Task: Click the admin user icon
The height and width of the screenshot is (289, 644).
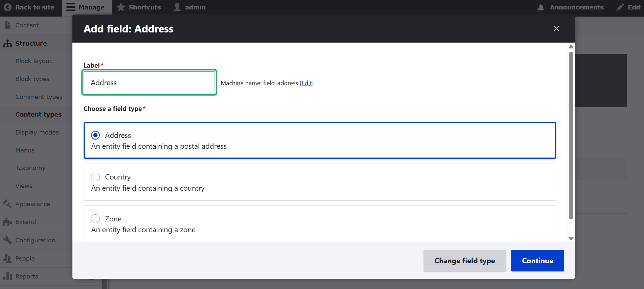Action: click(x=177, y=7)
